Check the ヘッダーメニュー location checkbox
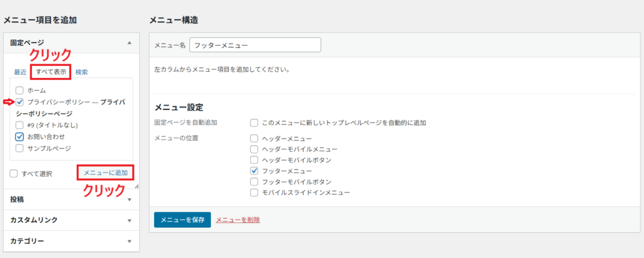This screenshot has height=258, width=644. (254, 138)
